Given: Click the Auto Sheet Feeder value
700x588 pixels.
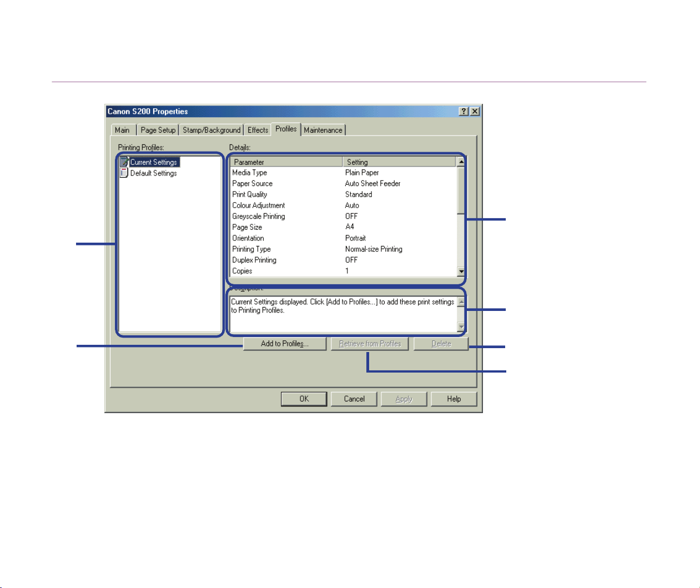Looking at the screenshot, I should pyautogui.click(x=372, y=184).
